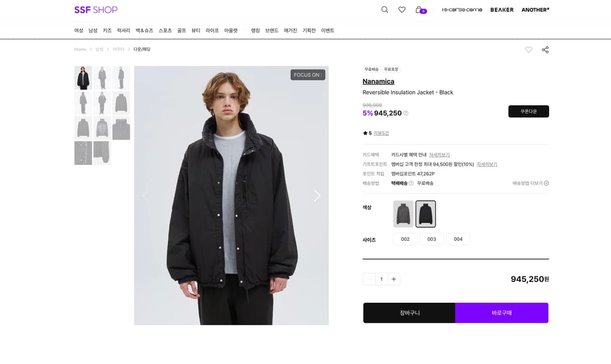
Task: Select size 002
Action: pos(405,239)
